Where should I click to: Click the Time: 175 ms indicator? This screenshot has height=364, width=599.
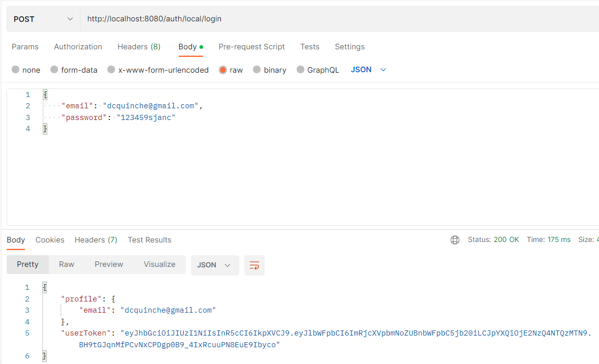(x=549, y=239)
